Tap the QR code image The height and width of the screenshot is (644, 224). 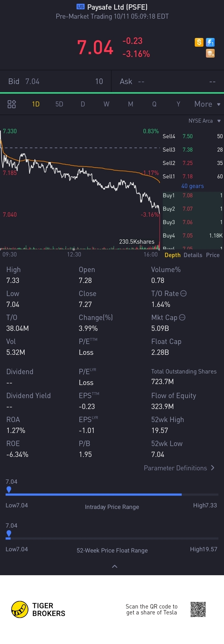tap(198, 609)
